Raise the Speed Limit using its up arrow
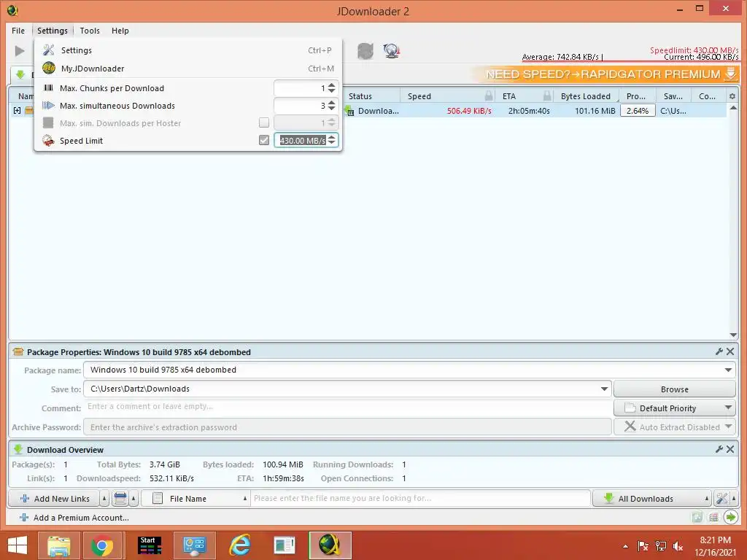Viewport: 747px width, 560px height. tap(332, 137)
